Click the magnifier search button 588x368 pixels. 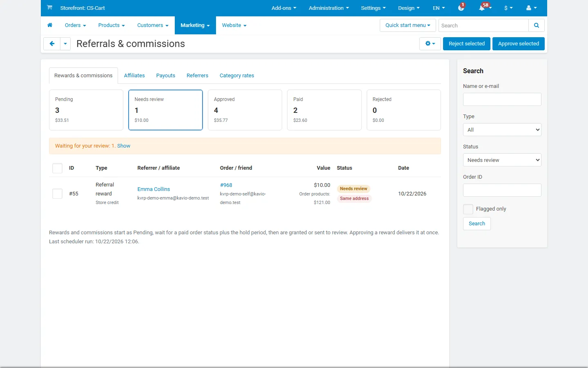click(537, 25)
